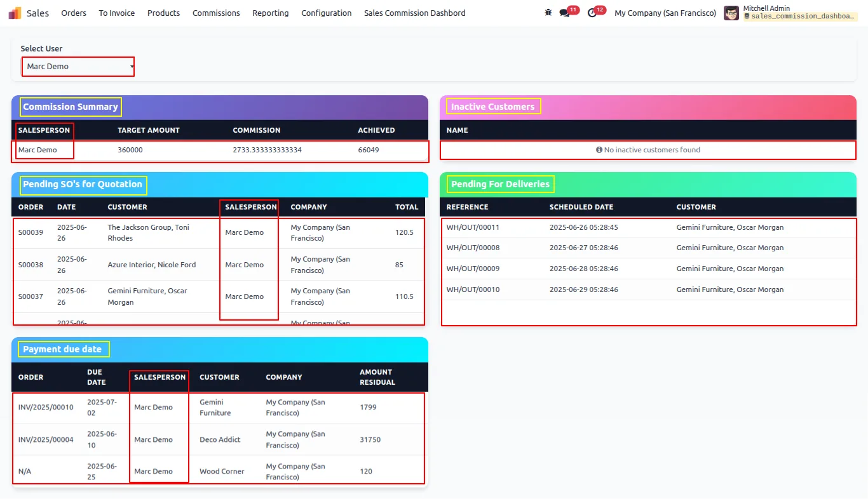The width and height of the screenshot is (868, 499).
Task: Click the TARGET AMOUNT column header
Action: [x=149, y=130]
